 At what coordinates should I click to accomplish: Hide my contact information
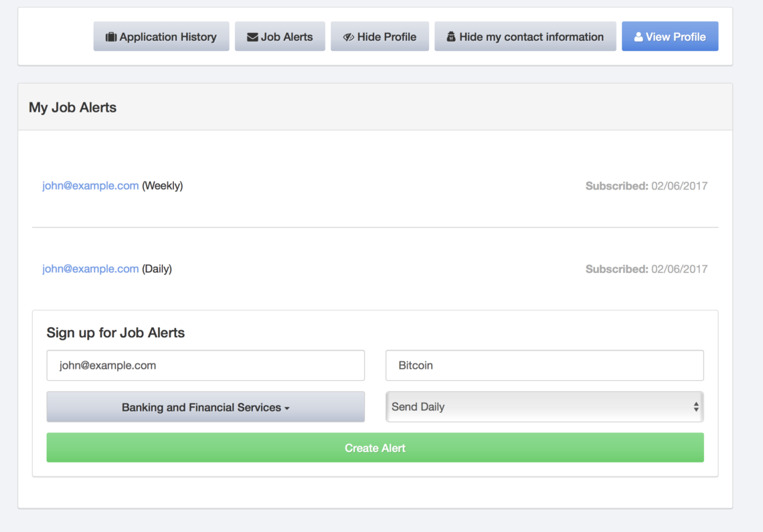pyautogui.click(x=525, y=37)
